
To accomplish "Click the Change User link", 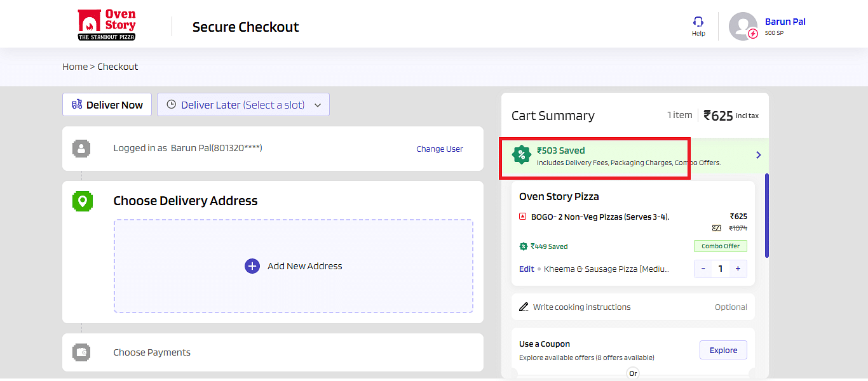I will tap(440, 149).
